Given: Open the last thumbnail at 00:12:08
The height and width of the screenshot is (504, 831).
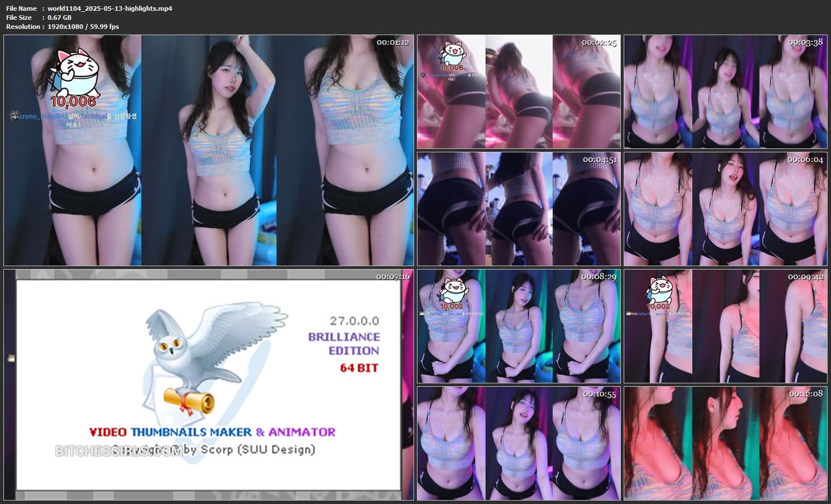Looking at the screenshot, I should click(x=725, y=443).
